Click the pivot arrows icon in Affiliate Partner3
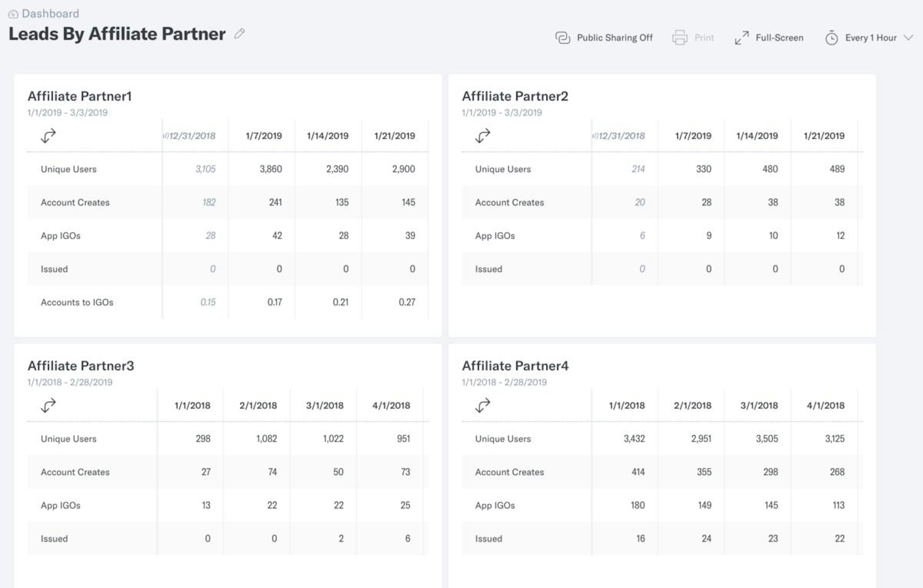The image size is (923, 588). click(48, 405)
